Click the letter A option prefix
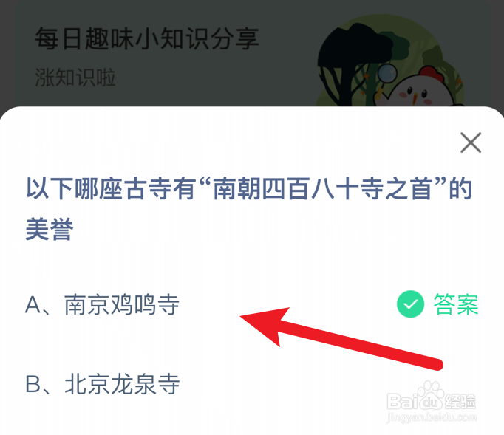Image resolution: width=504 pixels, height=435 pixels. point(33,305)
